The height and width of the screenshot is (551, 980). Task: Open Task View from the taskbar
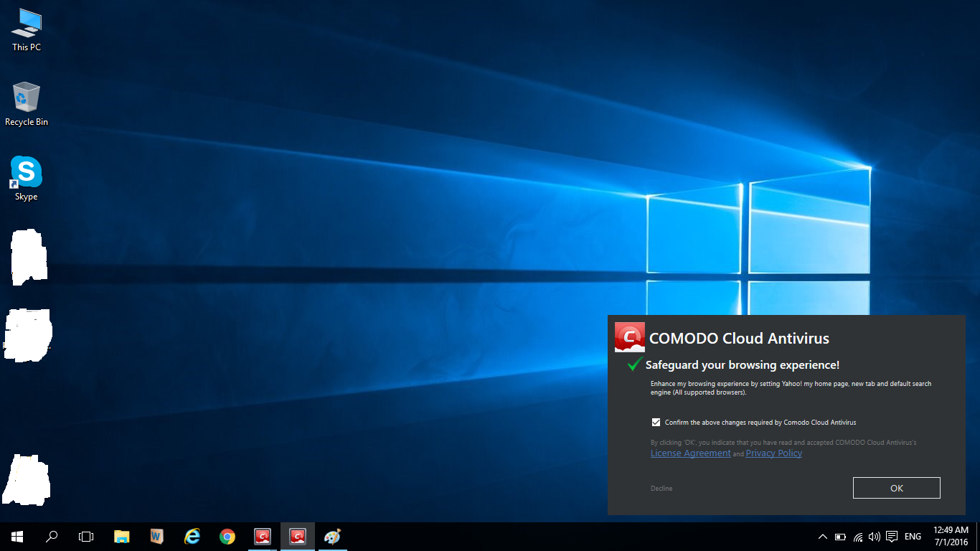click(86, 537)
